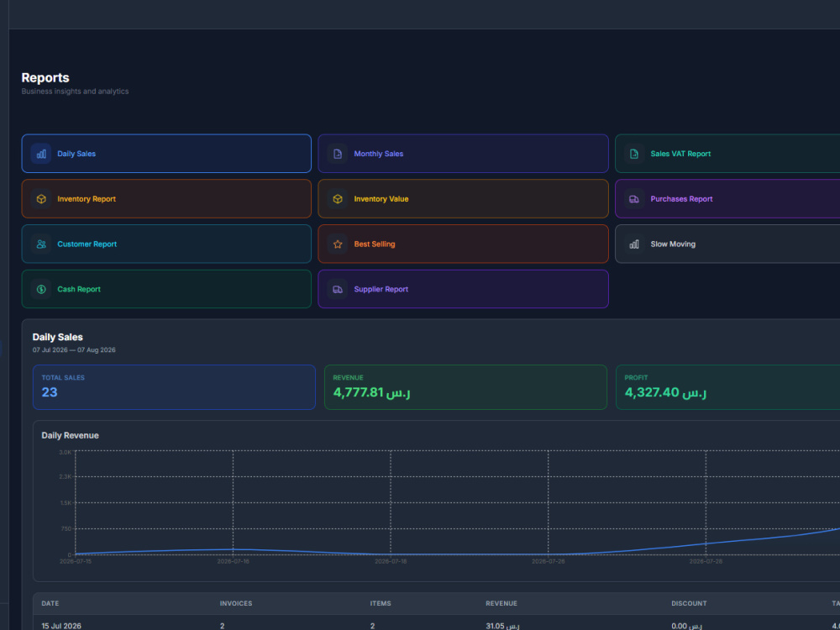The image size is (840, 630).
Task: Click the 0.00 discount cell
Action: pos(687,626)
